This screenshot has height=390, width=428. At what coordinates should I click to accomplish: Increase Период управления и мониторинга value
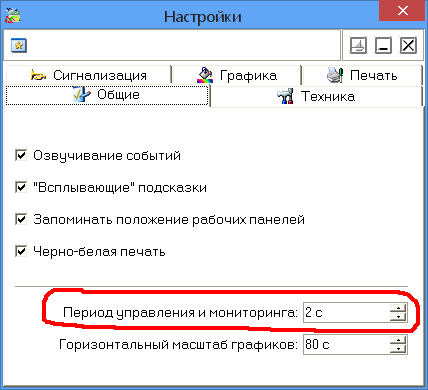[398, 308]
